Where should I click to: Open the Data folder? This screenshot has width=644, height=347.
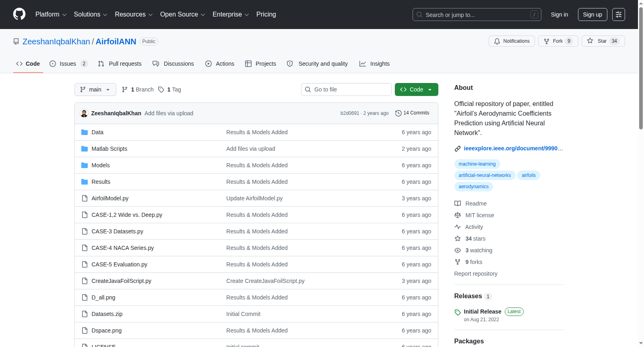pos(97,132)
